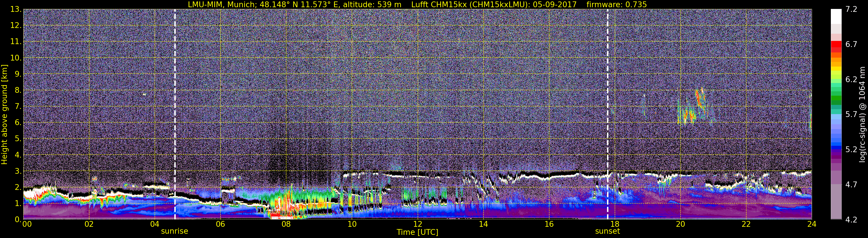Image resolution: width=868 pixels, height=238 pixels.
Task: Click the height axis tick label 5
Action: coord(18,139)
